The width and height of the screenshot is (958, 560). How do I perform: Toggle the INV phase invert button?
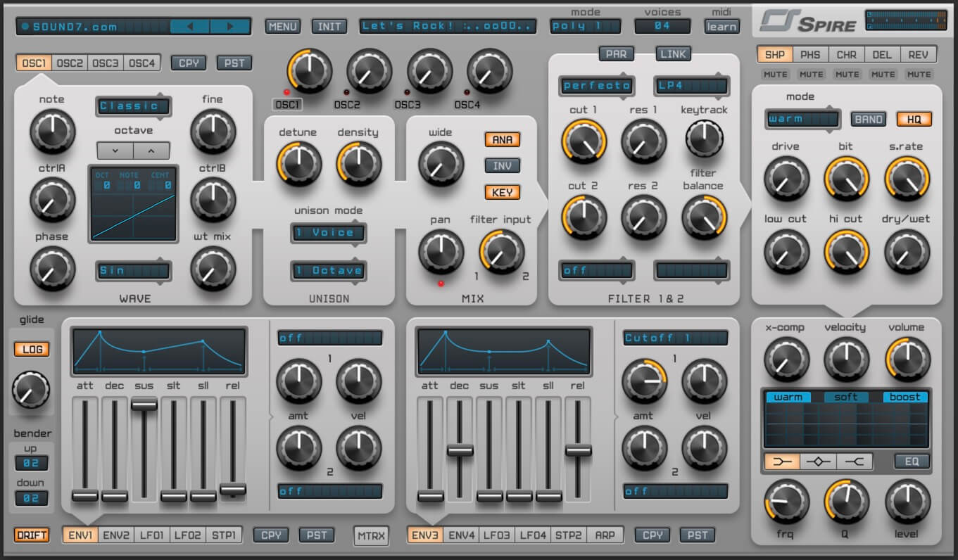tap(502, 166)
